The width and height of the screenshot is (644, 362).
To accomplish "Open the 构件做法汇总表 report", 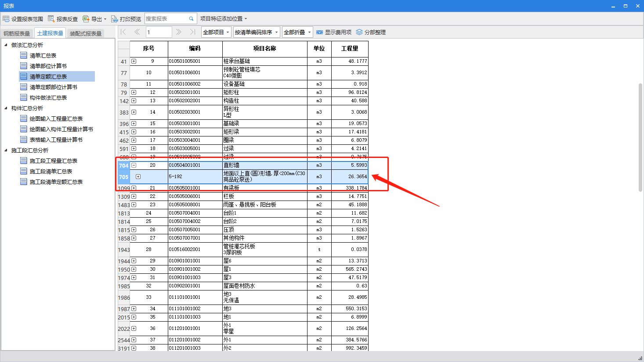I will (48, 97).
